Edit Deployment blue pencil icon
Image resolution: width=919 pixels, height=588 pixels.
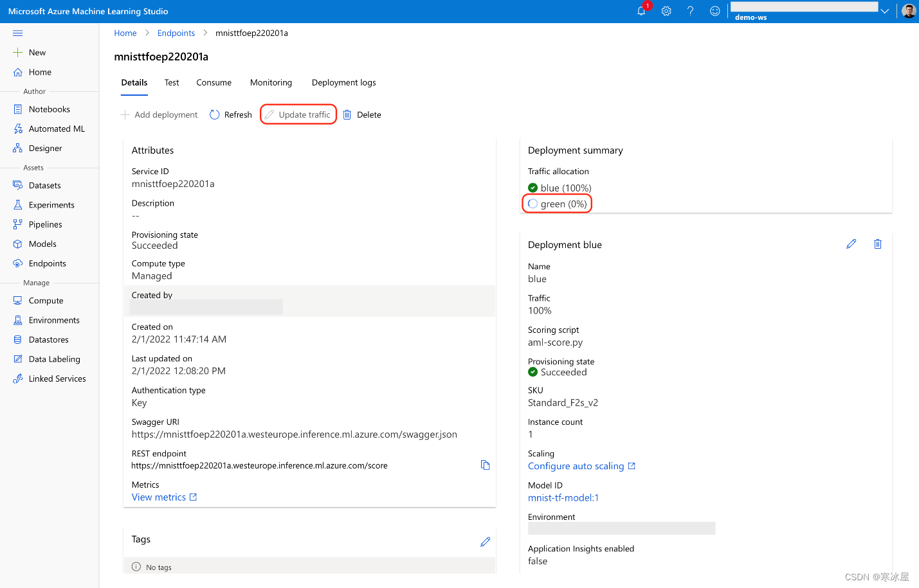[851, 244]
